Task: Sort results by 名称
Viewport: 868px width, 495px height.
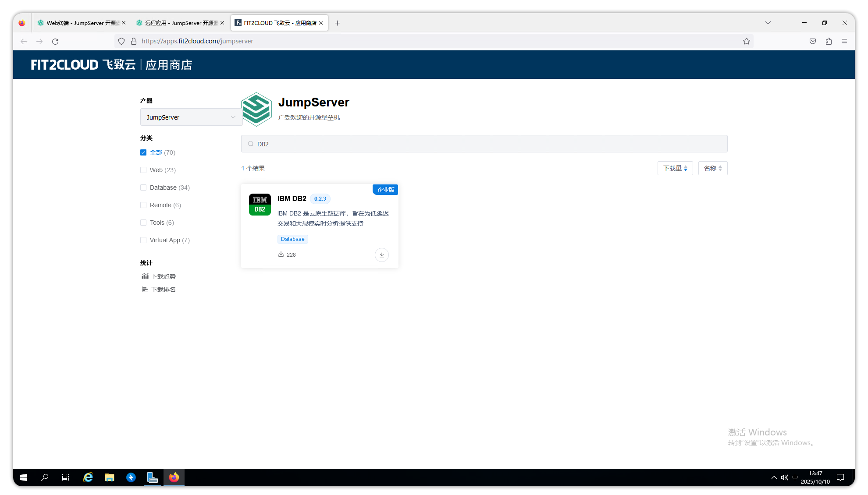Action: point(712,168)
